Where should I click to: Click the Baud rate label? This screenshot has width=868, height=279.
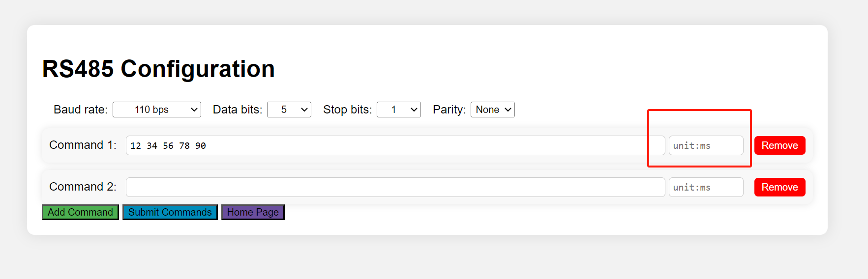point(81,110)
